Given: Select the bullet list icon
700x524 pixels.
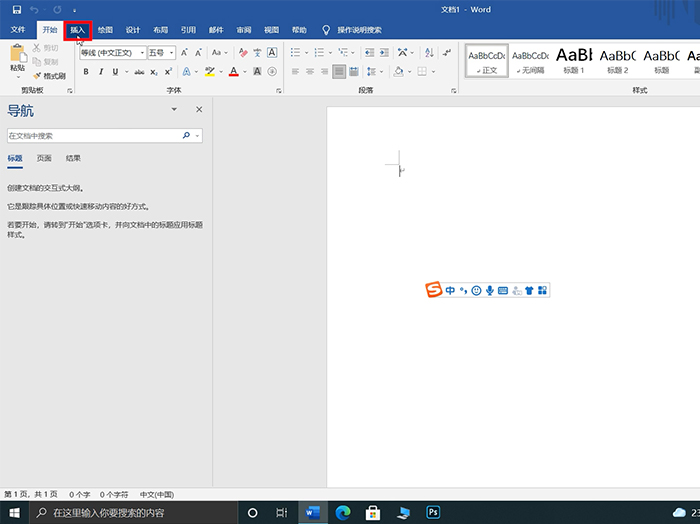Looking at the screenshot, I should click(296, 53).
